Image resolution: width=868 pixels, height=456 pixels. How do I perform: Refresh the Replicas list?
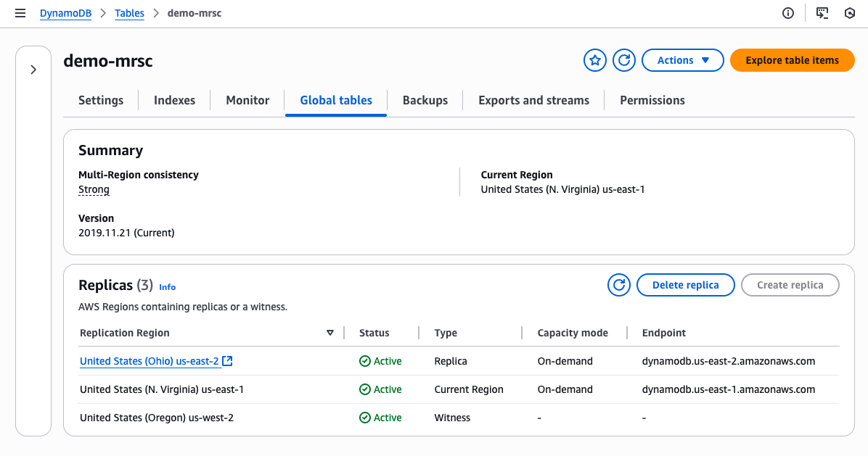click(619, 285)
